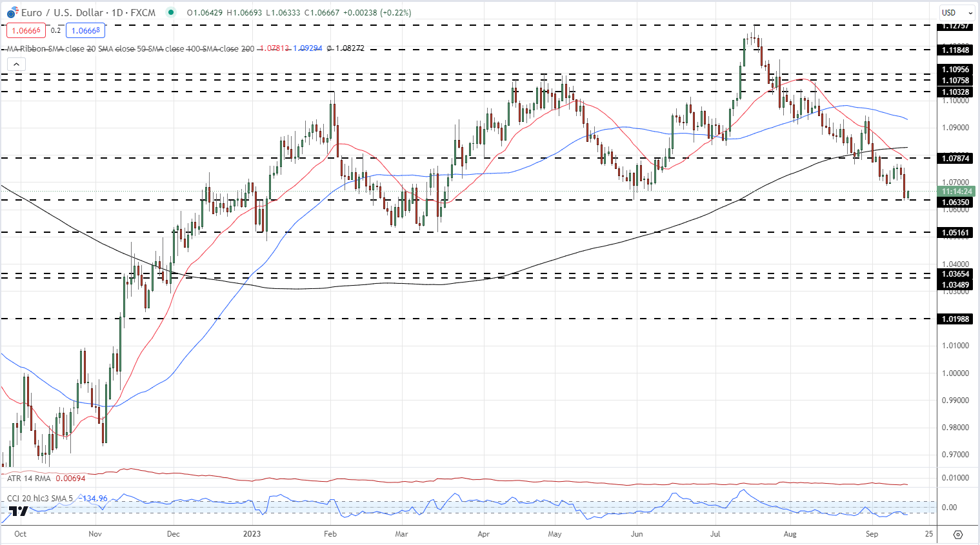Click the 1.10956 price line label
Screen dimensions: 980x545
(x=955, y=69)
